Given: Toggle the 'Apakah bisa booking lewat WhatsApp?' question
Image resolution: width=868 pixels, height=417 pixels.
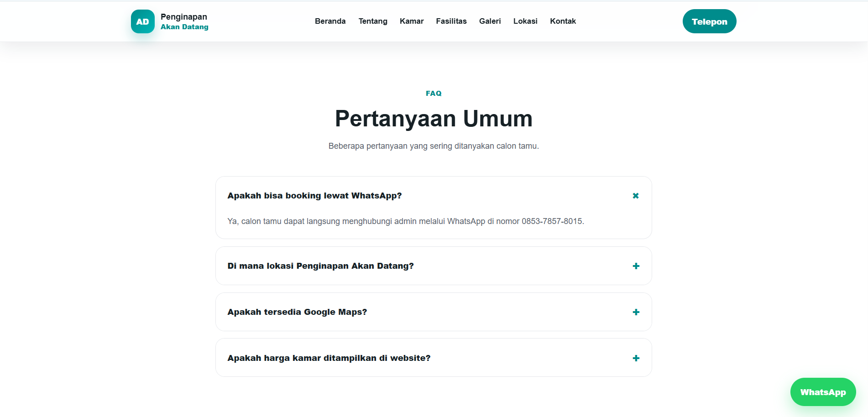Looking at the screenshot, I should tap(434, 196).
